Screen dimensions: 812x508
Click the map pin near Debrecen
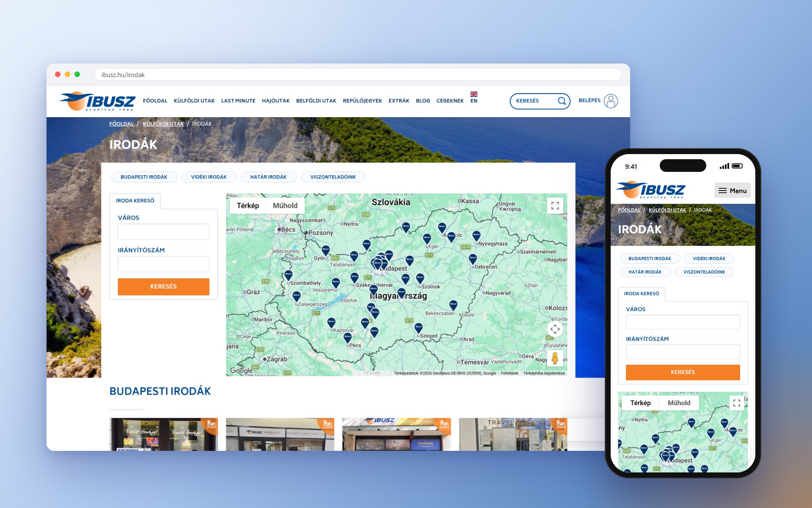coord(473,259)
